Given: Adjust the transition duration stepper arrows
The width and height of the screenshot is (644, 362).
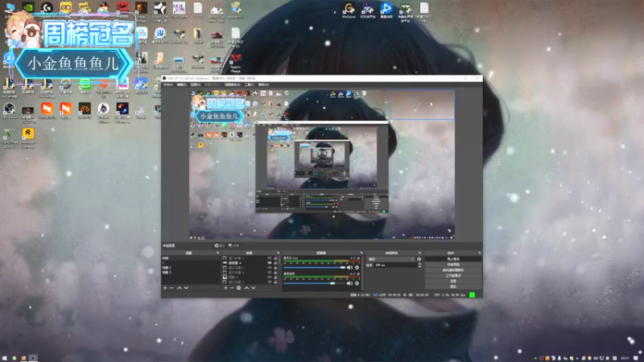Looking at the screenshot, I should [x=419, y=265].
